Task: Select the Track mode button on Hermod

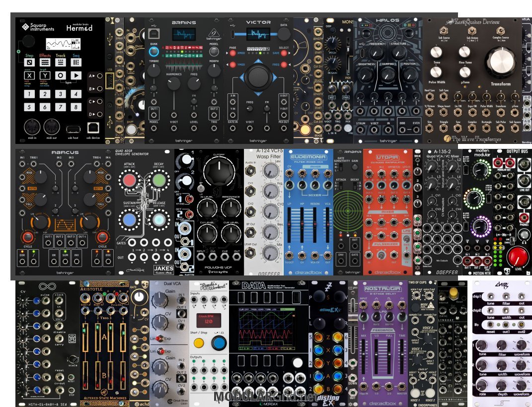Action: (61, 62)
